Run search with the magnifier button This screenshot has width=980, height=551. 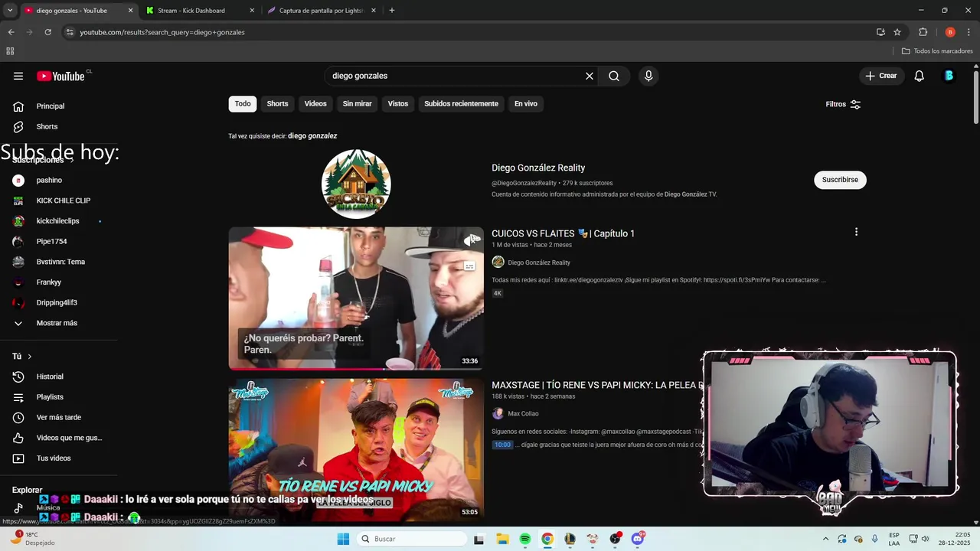pyautogui.click(x=614, y=76)
